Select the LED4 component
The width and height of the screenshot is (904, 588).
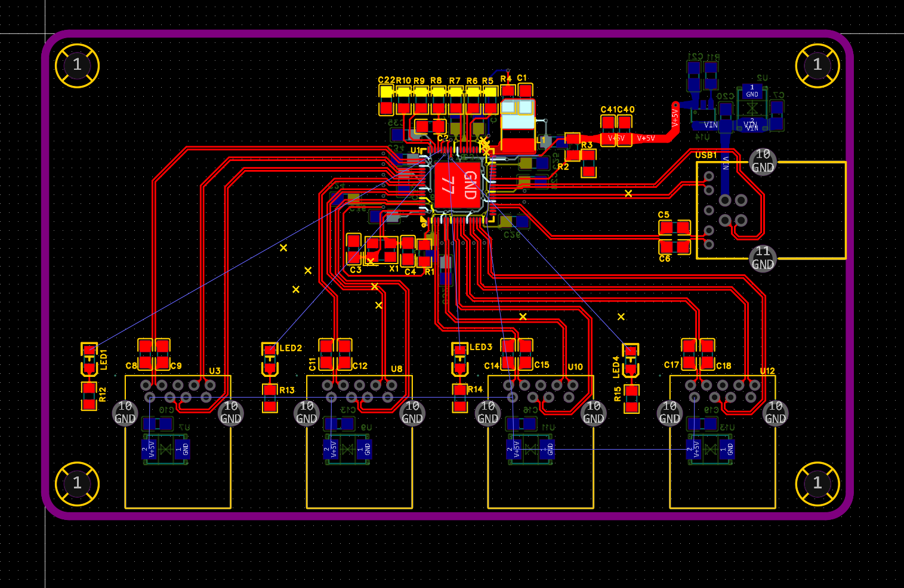point(631,361)
